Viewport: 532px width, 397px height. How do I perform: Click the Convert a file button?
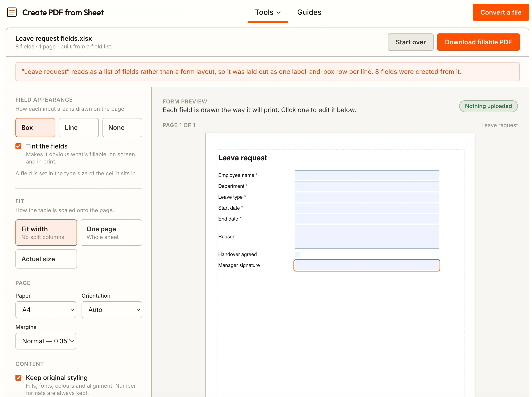(x=501, y=12)
